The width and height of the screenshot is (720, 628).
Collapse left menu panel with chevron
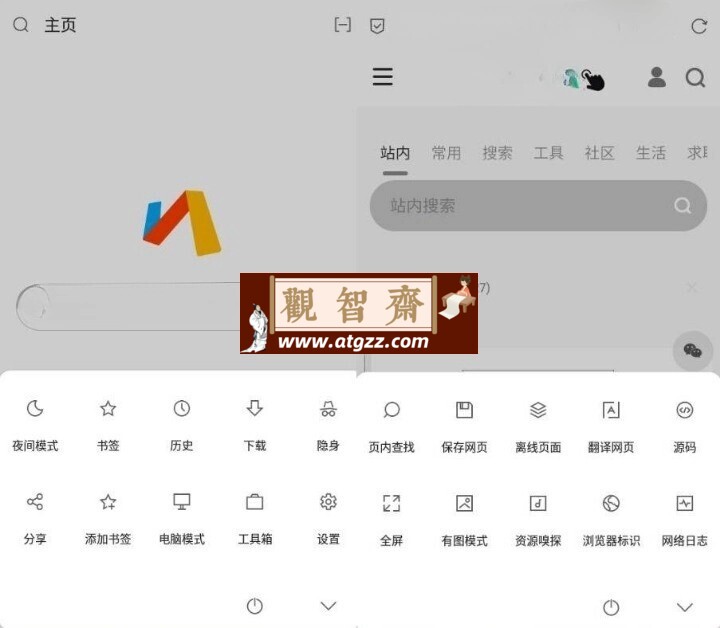tap(328, 606)
